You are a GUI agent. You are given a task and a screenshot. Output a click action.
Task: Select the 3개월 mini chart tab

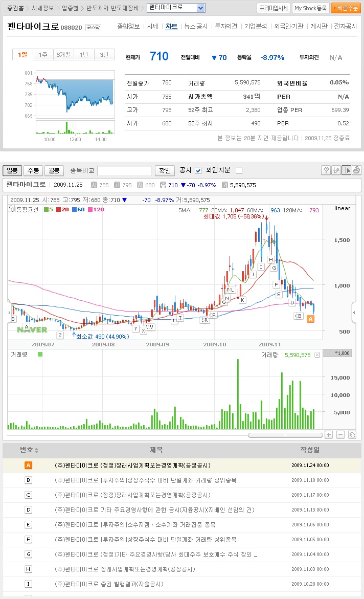63,55
